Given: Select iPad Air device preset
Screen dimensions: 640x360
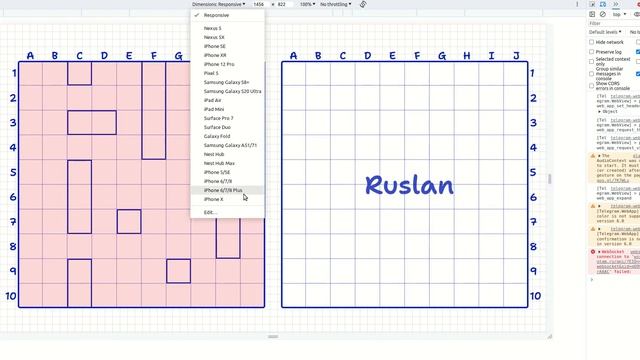Looking at the screenshot, I should click(x=227, y=100).
